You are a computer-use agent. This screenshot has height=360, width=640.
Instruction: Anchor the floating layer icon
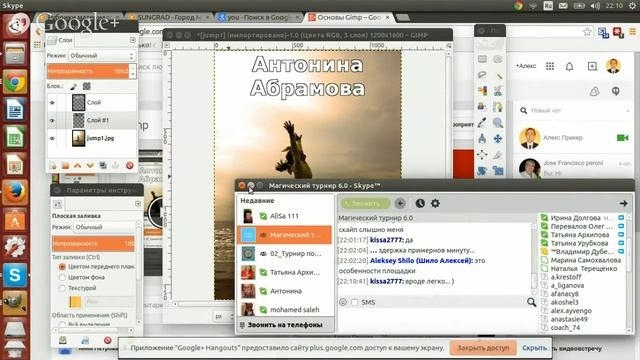(116, 166)
